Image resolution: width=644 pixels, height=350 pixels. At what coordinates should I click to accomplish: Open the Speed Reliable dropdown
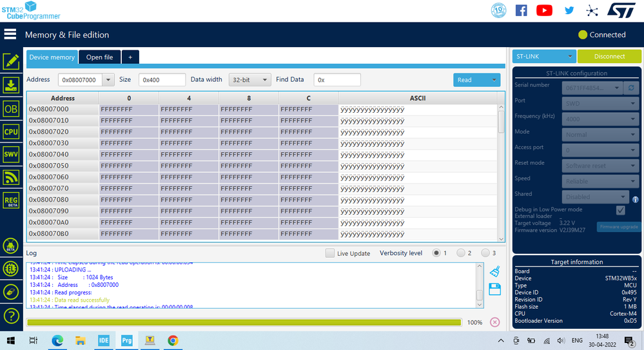pyautogui.click(x=600, y=181)
